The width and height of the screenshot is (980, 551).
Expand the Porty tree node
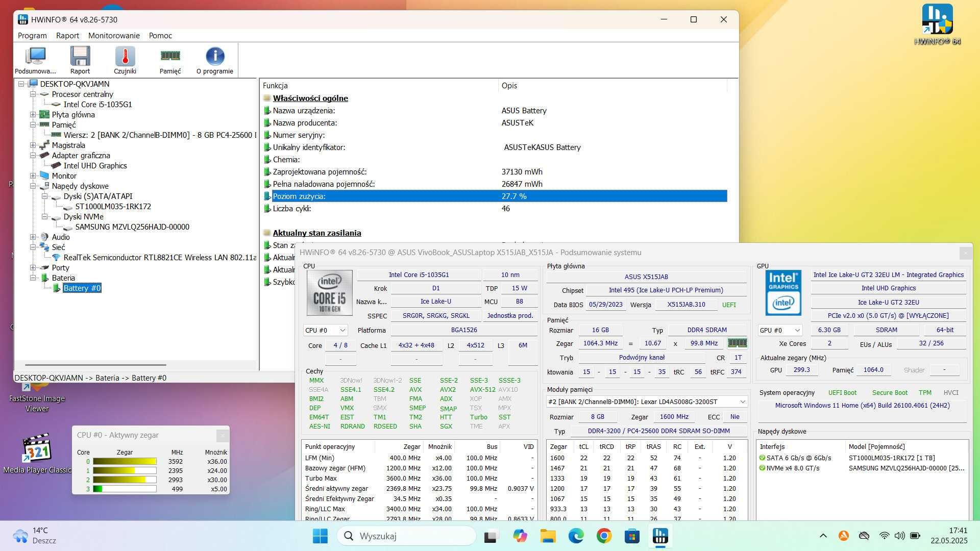click(x=33, y=267)
